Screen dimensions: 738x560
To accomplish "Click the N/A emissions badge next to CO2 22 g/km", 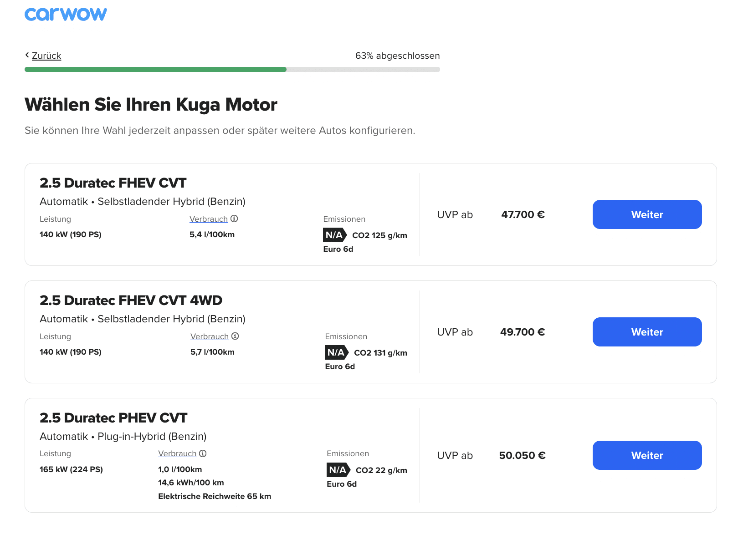I will click(338, 470).
